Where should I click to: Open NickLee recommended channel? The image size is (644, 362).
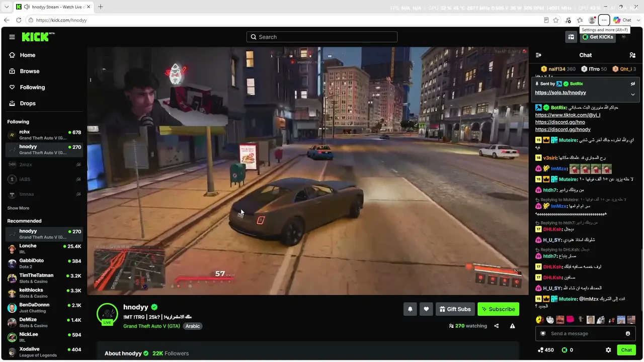[44, 337]
